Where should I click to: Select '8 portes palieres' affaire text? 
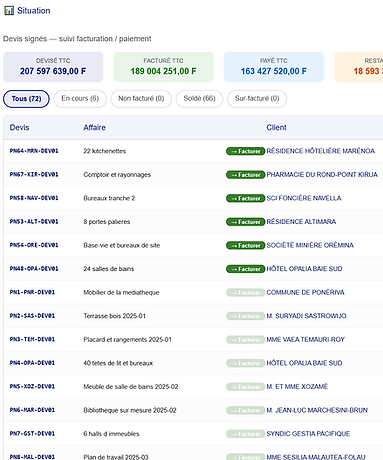[107, 222]
